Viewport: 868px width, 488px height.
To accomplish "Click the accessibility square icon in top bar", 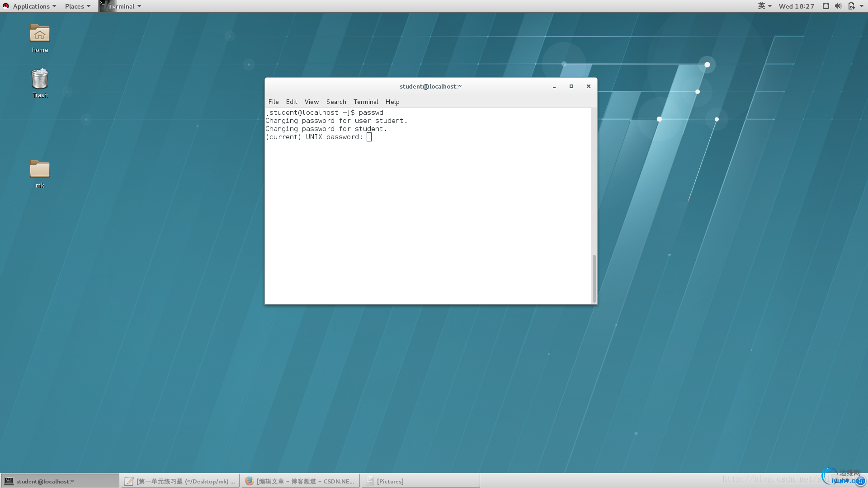I will click(x=826, y=6).
